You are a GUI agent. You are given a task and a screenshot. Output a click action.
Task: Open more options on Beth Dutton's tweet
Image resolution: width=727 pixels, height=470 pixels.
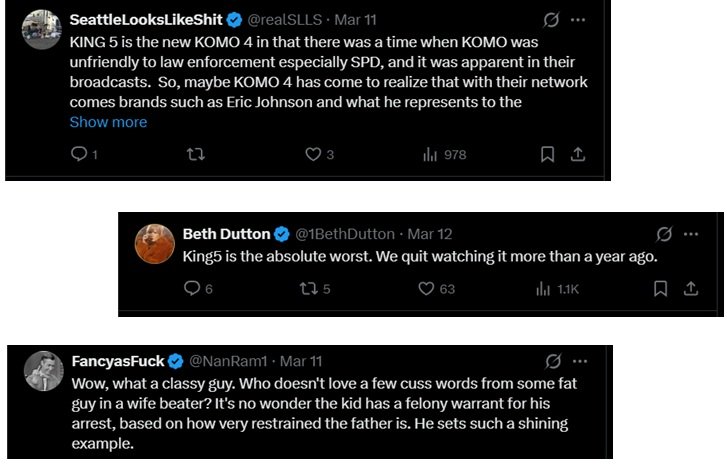pos(691,234)
